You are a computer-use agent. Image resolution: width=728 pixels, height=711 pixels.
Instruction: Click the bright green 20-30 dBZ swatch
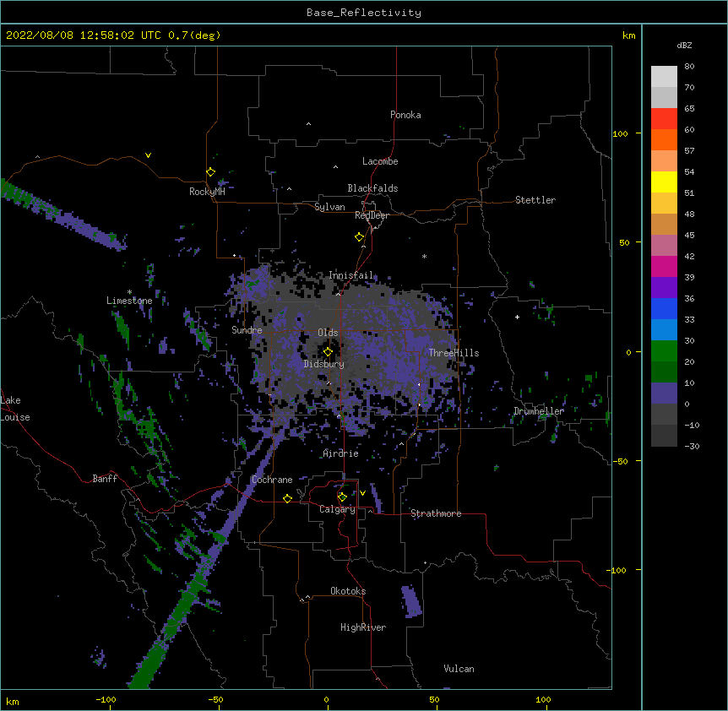point(664,351)
